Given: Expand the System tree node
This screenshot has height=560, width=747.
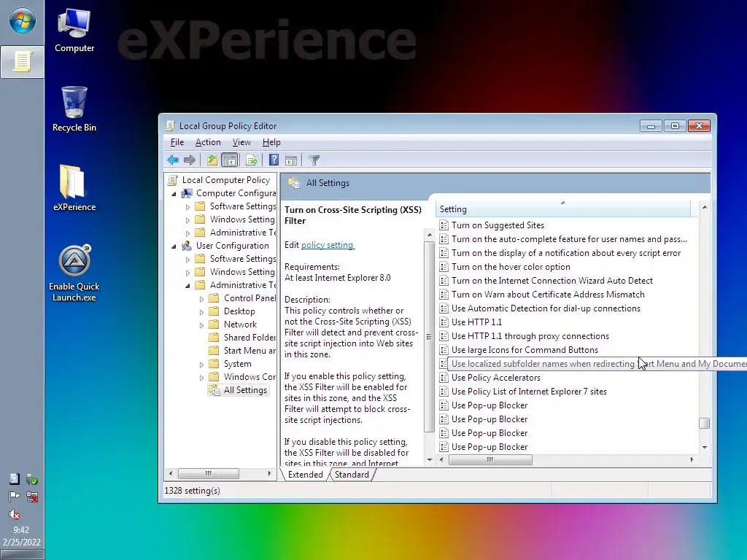Looking at the screenshot, I should 201,365.
